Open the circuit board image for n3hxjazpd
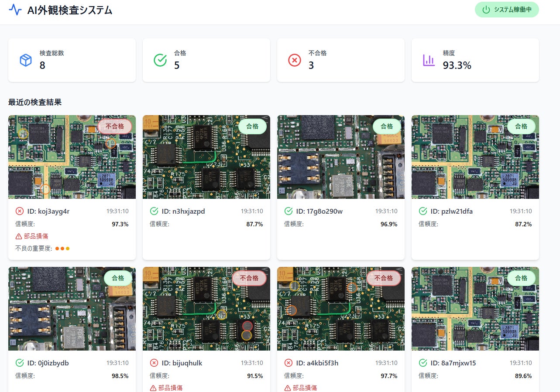Screen dimensions: 560x392 click(206, 157)
